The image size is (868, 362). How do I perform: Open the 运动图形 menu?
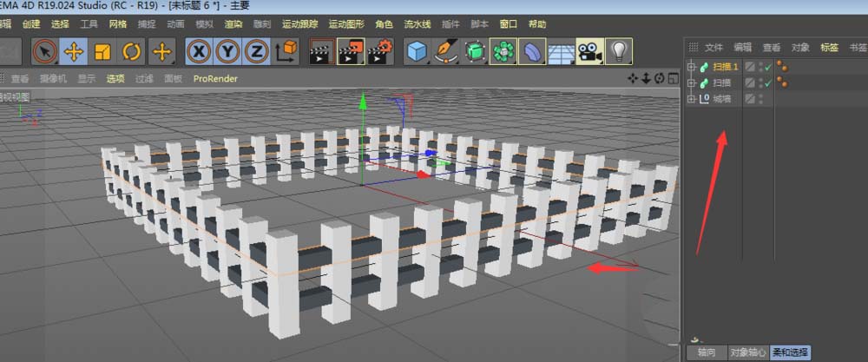coord(347,23)
